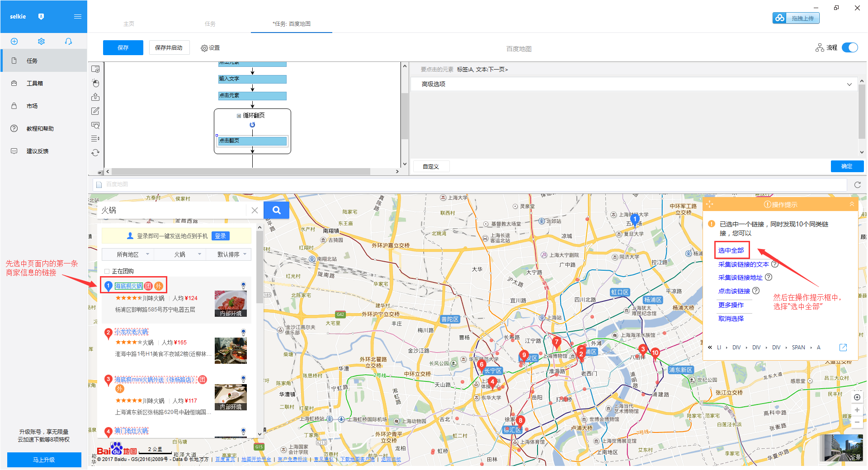Click the 小龙坎老火锅 result link
868x470 pixels.
[131, 332]
